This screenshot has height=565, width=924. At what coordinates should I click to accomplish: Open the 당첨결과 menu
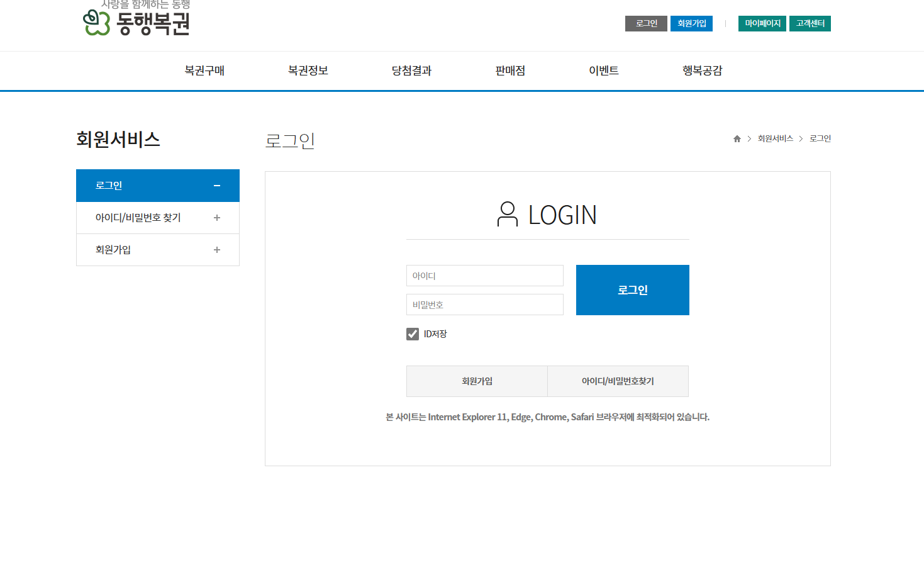(411, 70)
